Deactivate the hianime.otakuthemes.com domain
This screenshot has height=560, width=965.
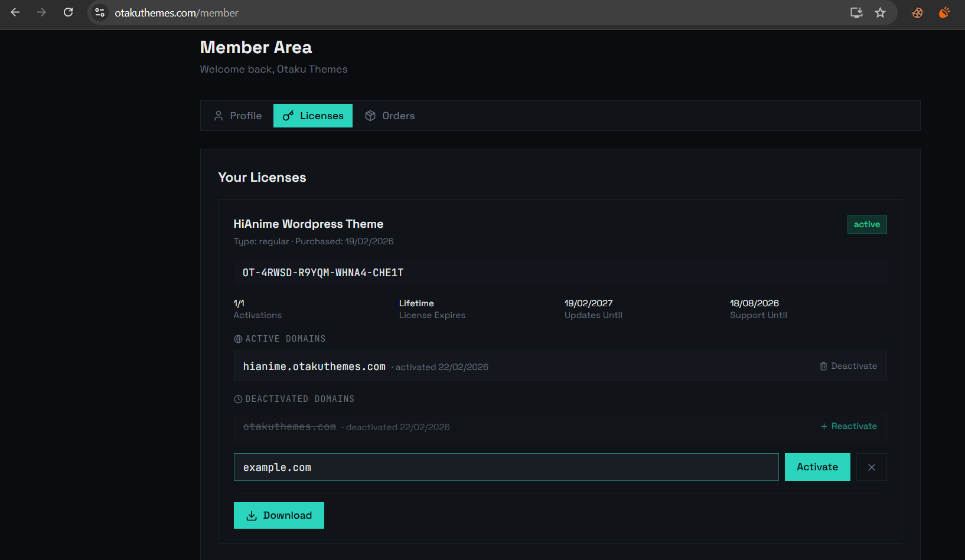(854, 366)
